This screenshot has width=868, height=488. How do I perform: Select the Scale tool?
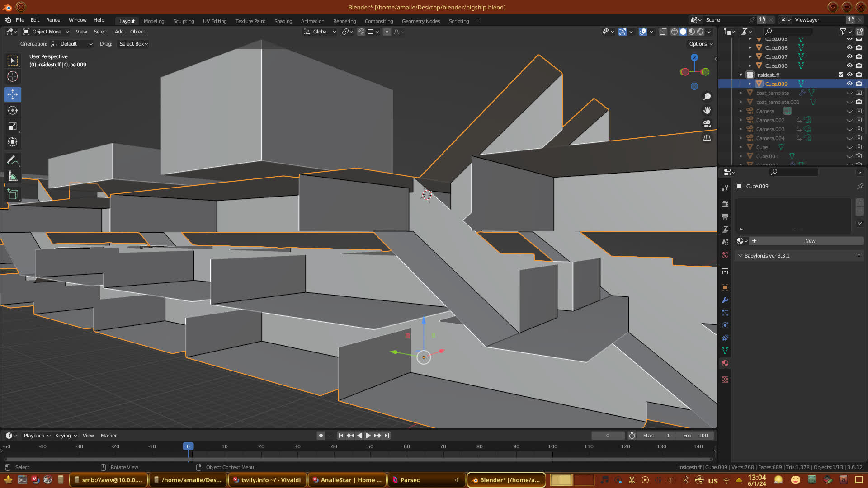(13, 127)
